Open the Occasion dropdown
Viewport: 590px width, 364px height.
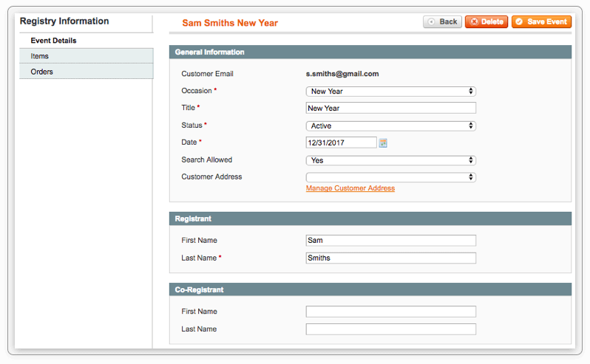(x=391, y=92)
